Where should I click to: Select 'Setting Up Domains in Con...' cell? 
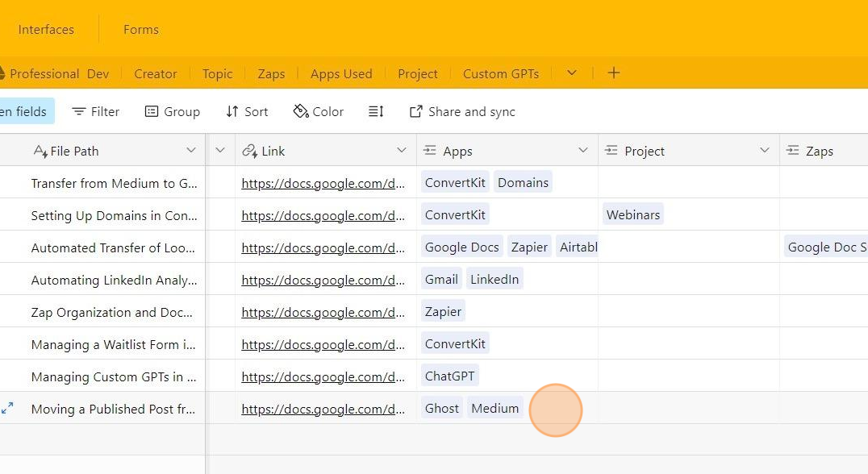(114, 215)
